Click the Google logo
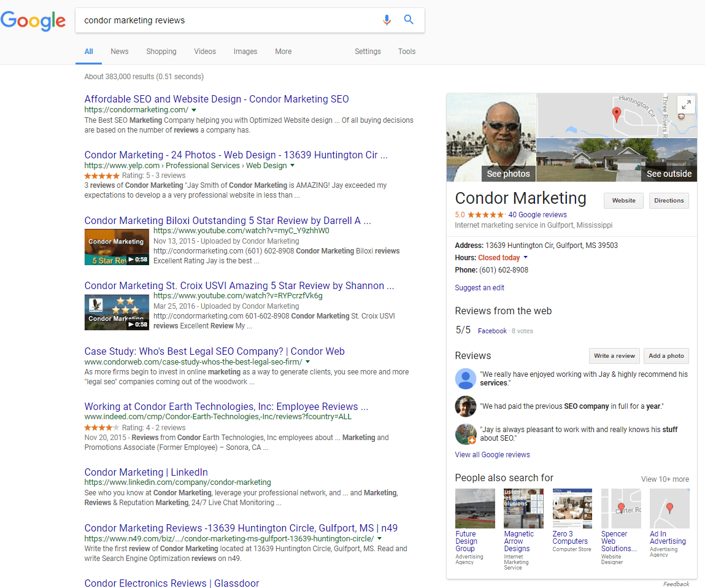705x588 pixels. click(x=33, y=21)
